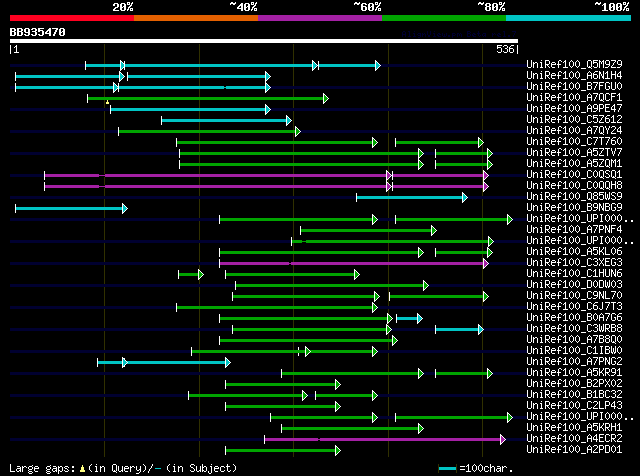Click the green alignment bar of UniRef100_A7B8Q0
Image resolution: width=640 pixels, height=476 pixels.
(309, 340)
